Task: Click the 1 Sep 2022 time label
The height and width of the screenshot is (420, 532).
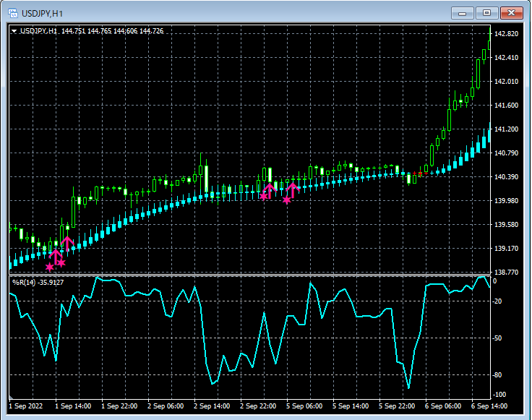Action: [x=26, y=406]
